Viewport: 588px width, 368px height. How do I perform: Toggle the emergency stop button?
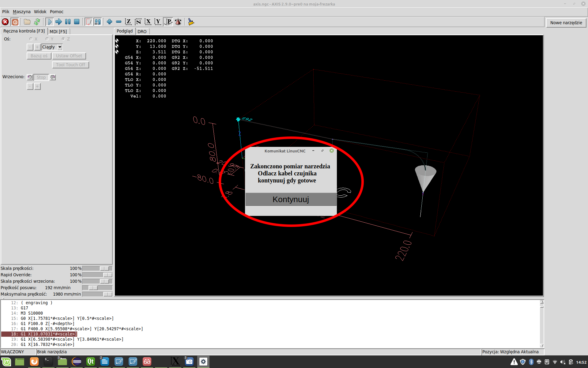point(5,22)
